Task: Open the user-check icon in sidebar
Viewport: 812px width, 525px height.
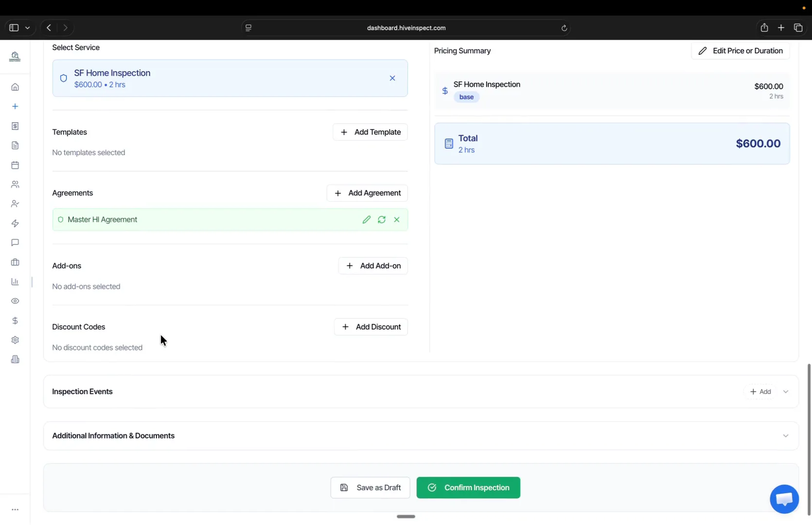Action: (x=15, y=204)
